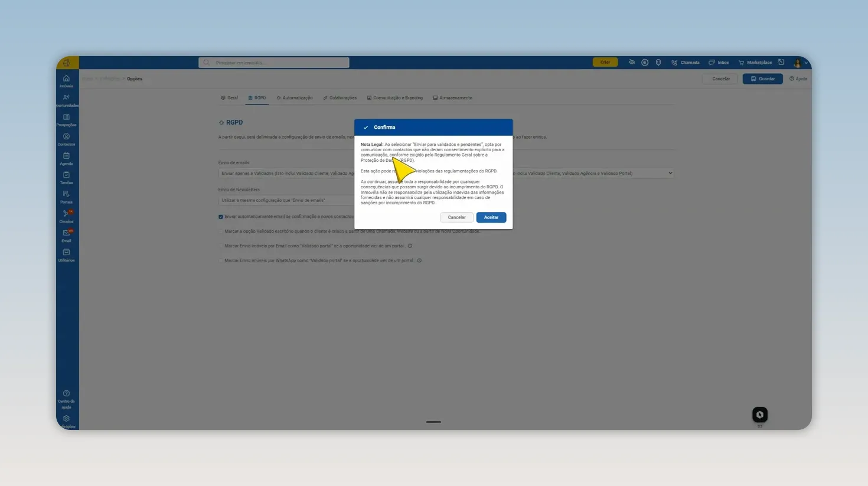Screen dimensions: 868x486
Task: Click info icon beside WhatsApp validado portal option
Action: pos(419,260)
